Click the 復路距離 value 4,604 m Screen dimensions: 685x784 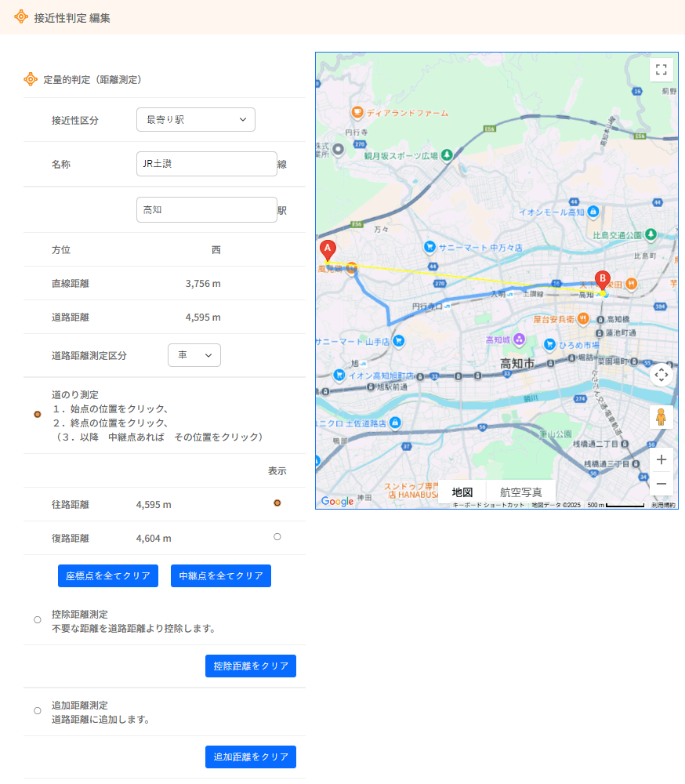pyautogui.click(x=154, y=539)
